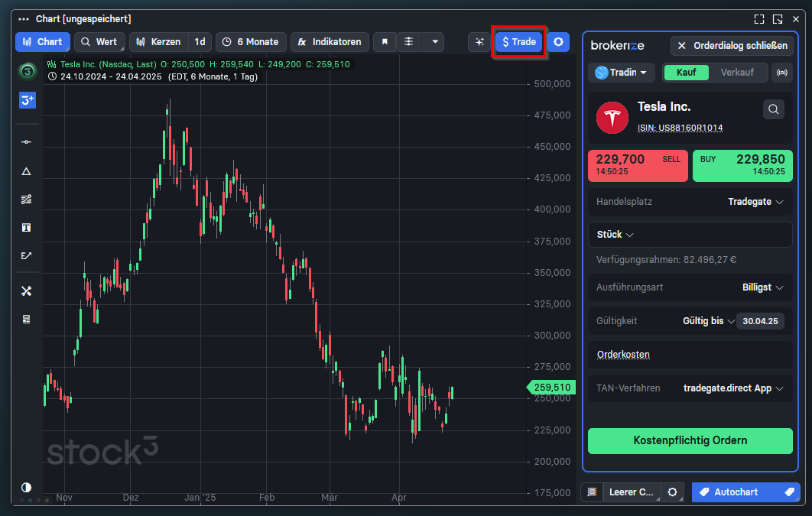The width and height of the screenshot is (812, 516).
Task: Toggle the light/dark contrast theme
Action: pyautogui.click(x=26, y=488)
